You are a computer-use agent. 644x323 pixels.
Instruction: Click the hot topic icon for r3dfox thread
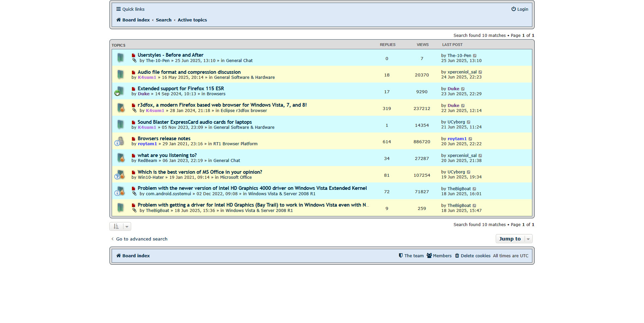pyautogui.click(x=120, y=108)
